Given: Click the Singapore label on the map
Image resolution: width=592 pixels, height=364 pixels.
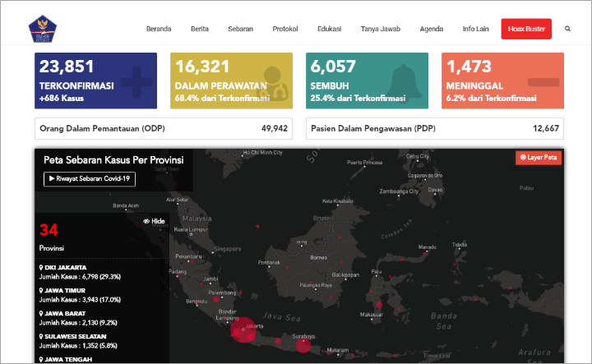Looking at the screenshot, I should coord(227,249).
